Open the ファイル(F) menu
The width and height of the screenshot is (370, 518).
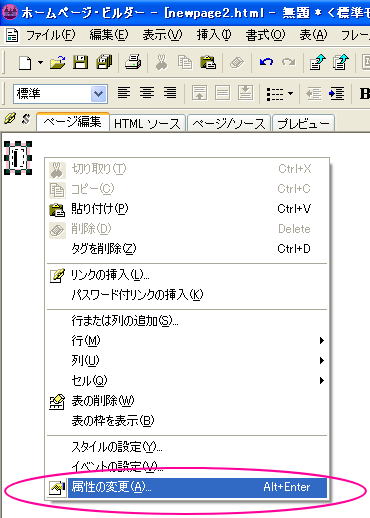(x=50, y=35)
